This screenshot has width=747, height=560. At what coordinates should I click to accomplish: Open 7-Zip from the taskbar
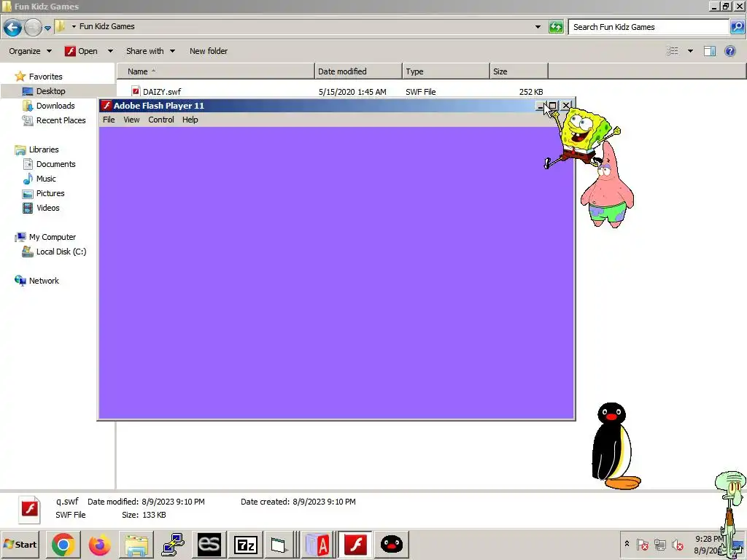(x=246, y=544)
